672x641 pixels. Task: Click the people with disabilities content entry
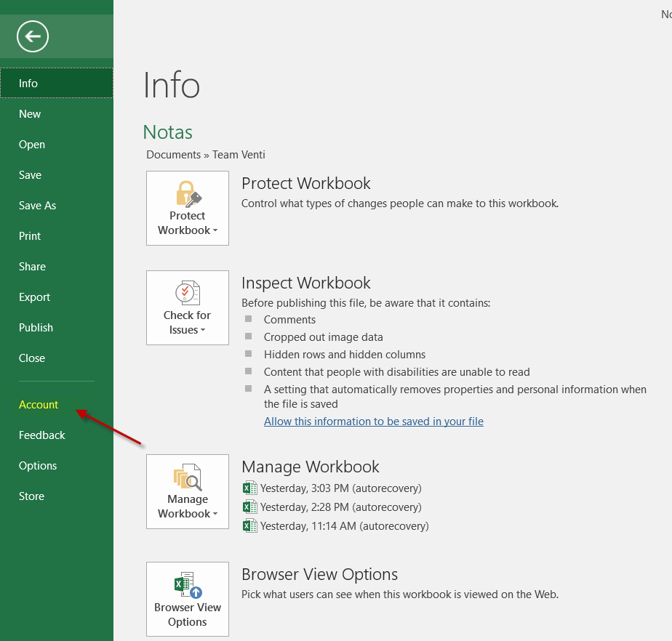[397, 371]
